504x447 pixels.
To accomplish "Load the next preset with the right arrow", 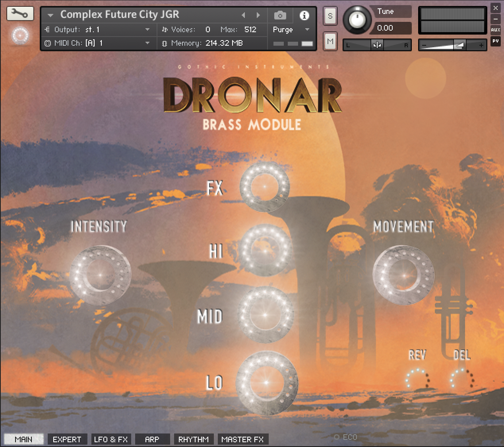I will pyautogui.click(x=258, y=15).
